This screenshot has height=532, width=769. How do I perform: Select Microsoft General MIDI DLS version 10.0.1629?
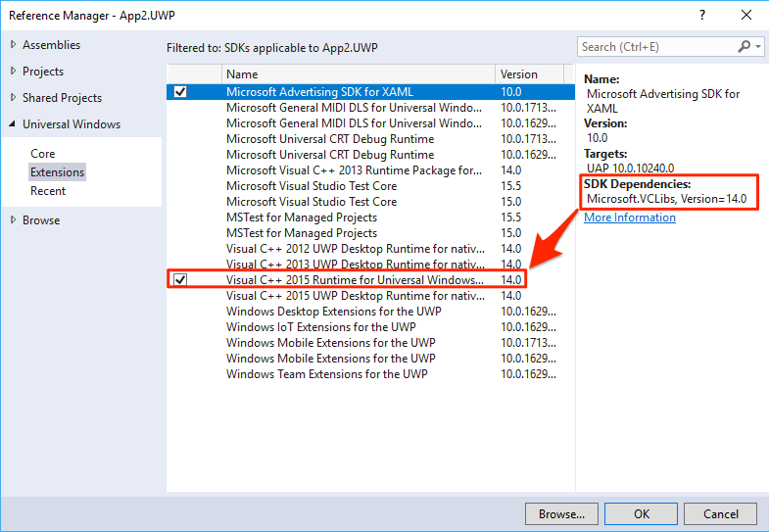click(x=370, y=123)
